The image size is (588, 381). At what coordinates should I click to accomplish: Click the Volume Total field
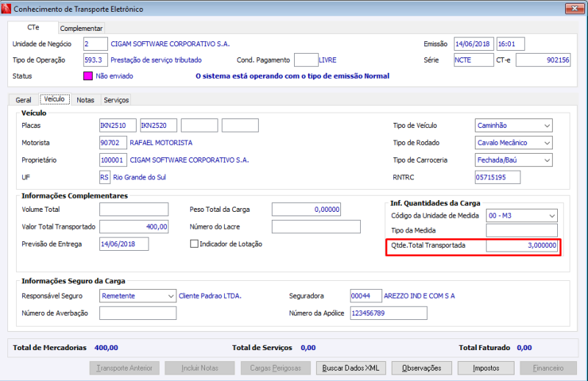coord(134,210)
